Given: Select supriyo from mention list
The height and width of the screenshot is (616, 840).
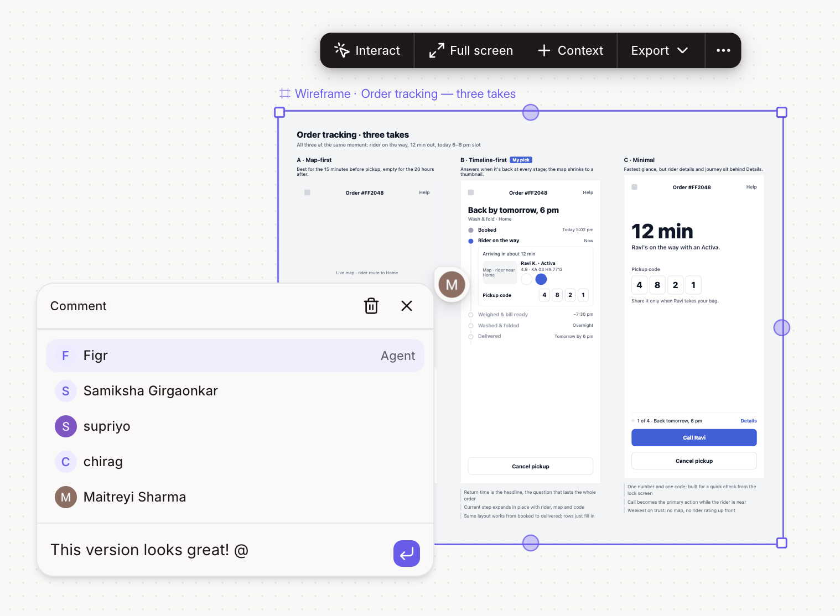Looking at the screenshot, I should tap(235, 426).
